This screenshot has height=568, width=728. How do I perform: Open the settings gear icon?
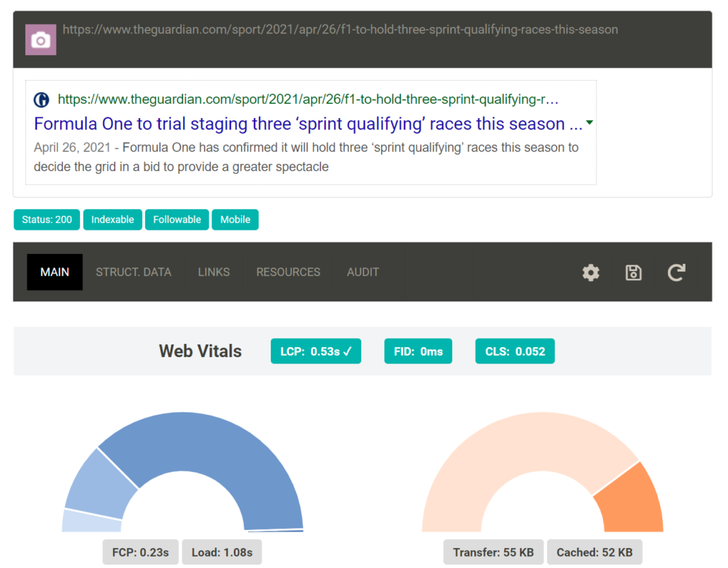591,272
